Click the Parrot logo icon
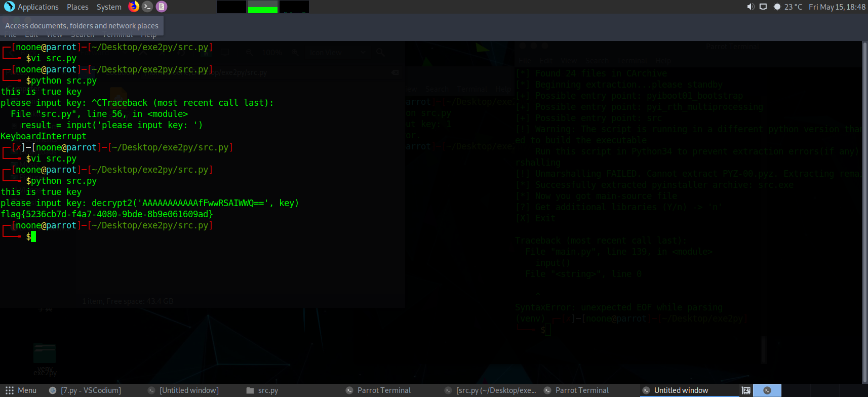The height and width of the screenshot is (397, 868). (9, 7)
